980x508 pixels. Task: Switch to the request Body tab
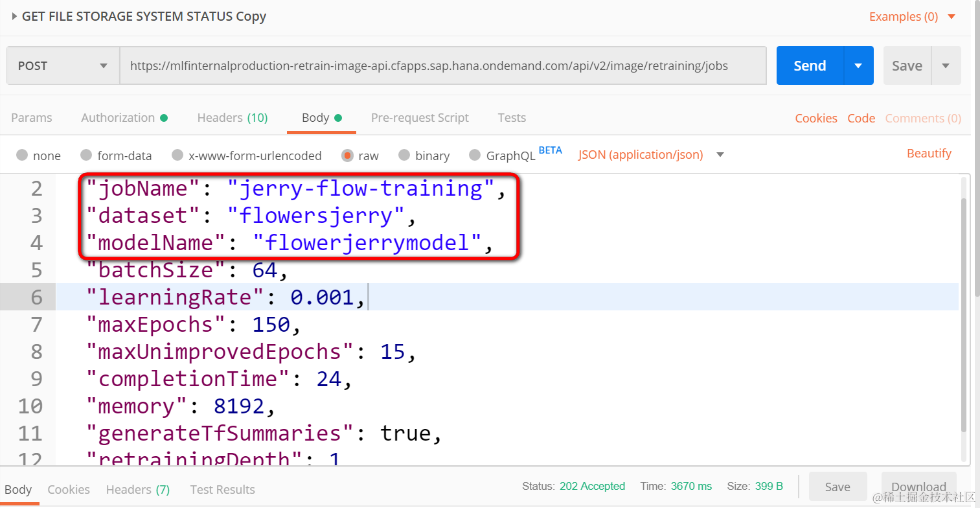coord(321,118)
